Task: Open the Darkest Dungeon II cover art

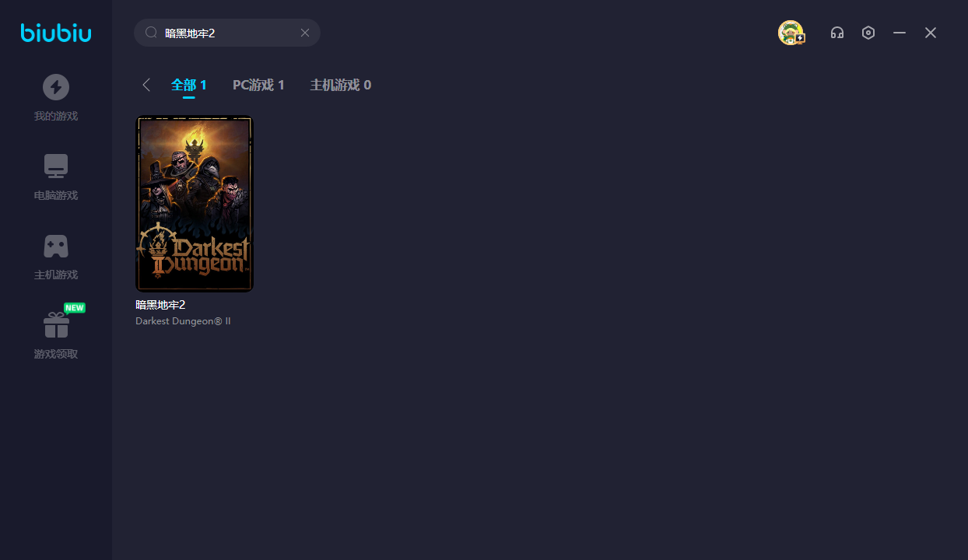Action: [195, 204]
